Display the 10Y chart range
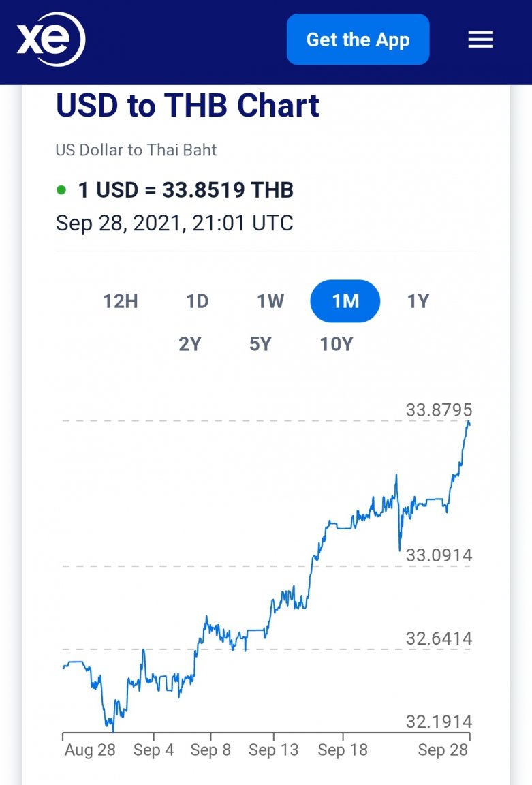Viewport: 532px width, 785px height. coord(337,344)
